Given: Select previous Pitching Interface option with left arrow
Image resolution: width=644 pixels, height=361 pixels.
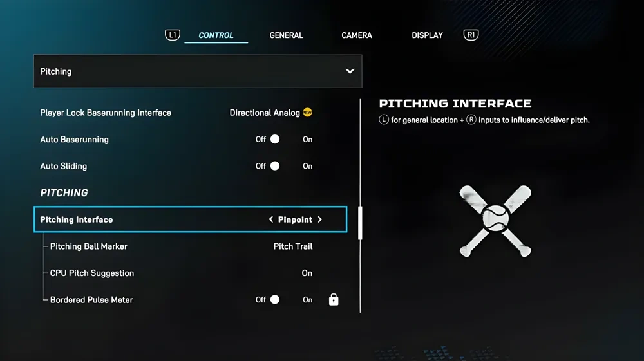Looking at the screenshot, I should (x=270, y=219).
